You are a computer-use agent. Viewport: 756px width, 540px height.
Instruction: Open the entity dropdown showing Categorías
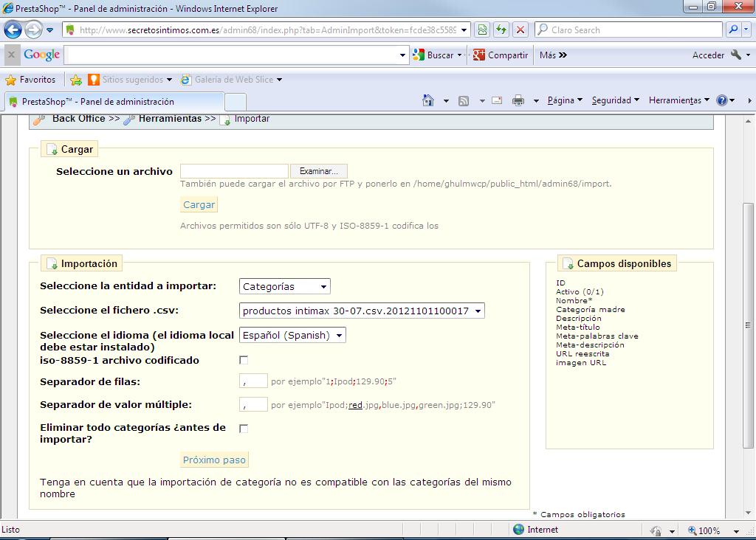click(x=285, y=287)
